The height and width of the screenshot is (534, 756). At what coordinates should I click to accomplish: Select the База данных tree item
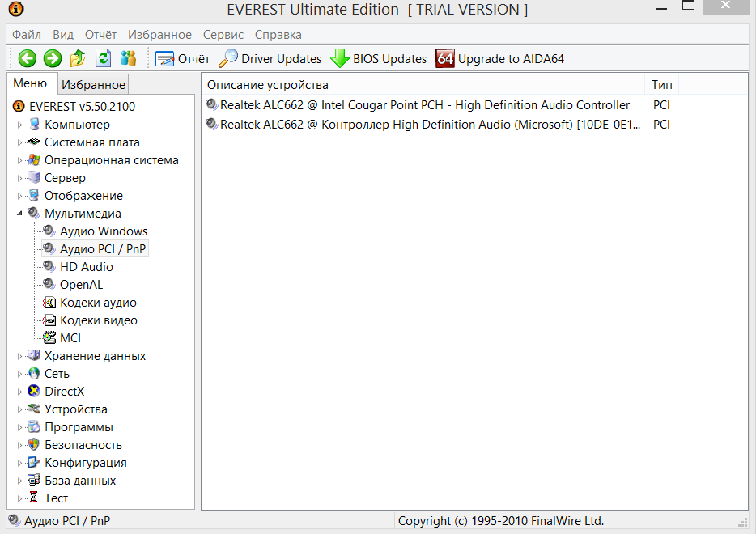[80, 481]
